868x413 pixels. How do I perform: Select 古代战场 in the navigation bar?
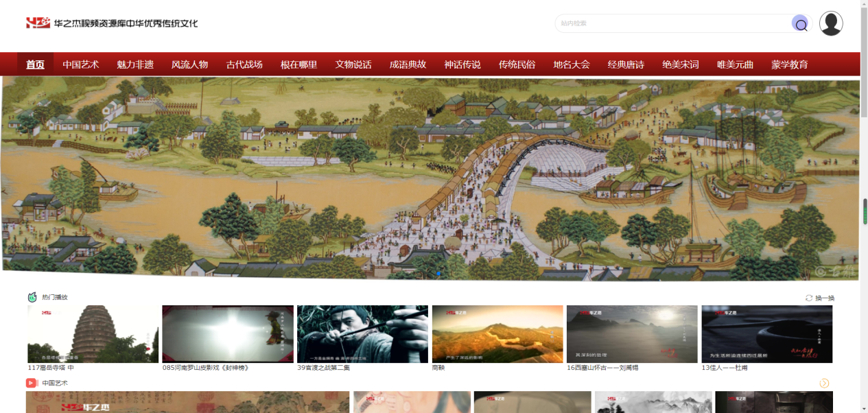pos(244,64)
